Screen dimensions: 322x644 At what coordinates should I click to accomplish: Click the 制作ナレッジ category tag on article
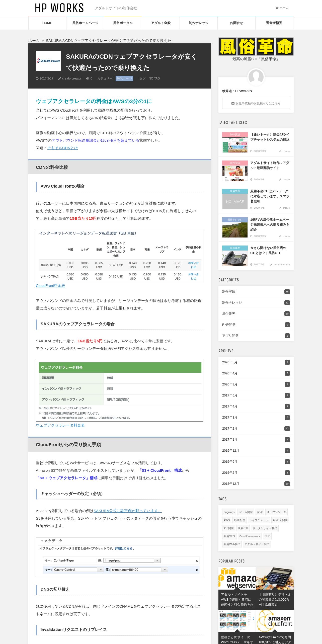pyautogui.click(x=124, y=78)
